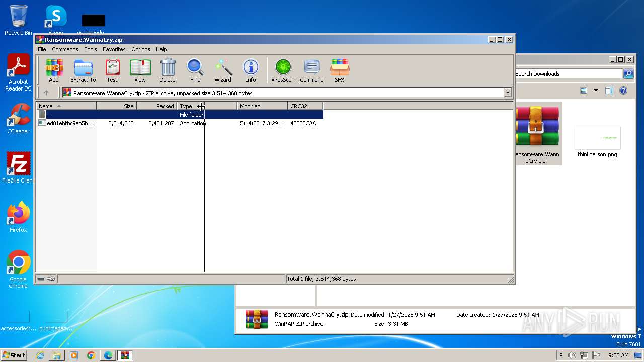Open Internet Explorer from taskbar

point(40,355)
